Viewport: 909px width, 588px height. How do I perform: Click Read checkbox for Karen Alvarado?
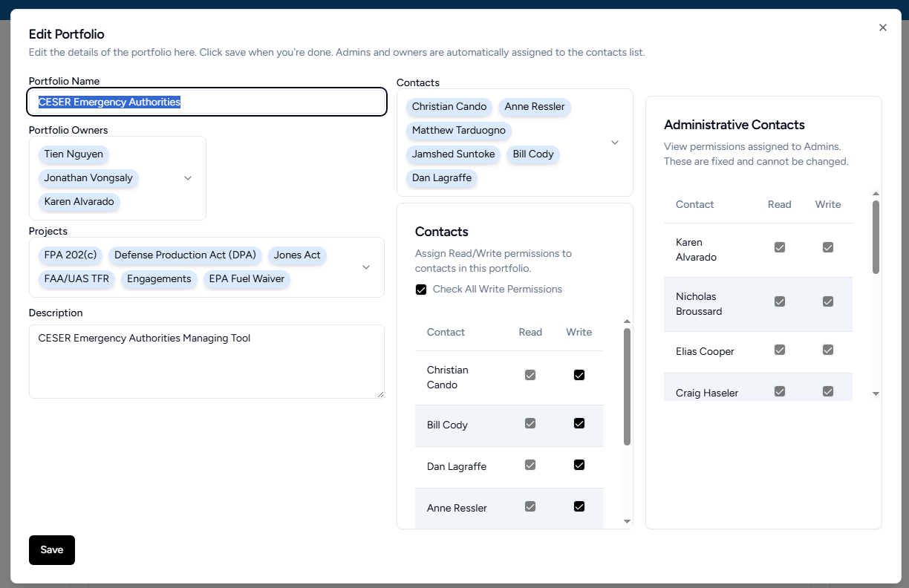[779, 247]
